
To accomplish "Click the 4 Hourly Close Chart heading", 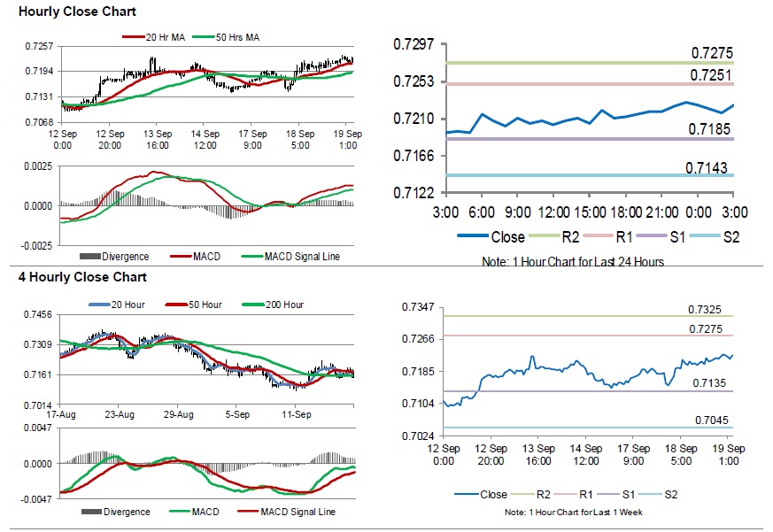I will [83, 277].
